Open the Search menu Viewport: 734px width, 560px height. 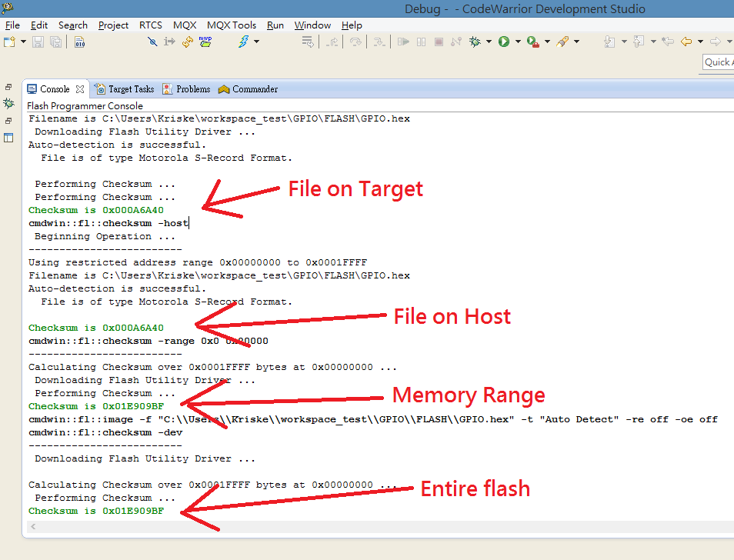coord(73,25)
